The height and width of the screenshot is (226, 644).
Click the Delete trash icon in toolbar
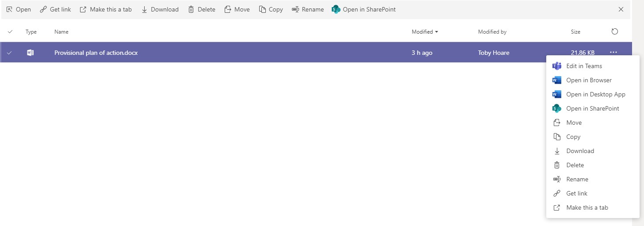click(x=191, y=9)
